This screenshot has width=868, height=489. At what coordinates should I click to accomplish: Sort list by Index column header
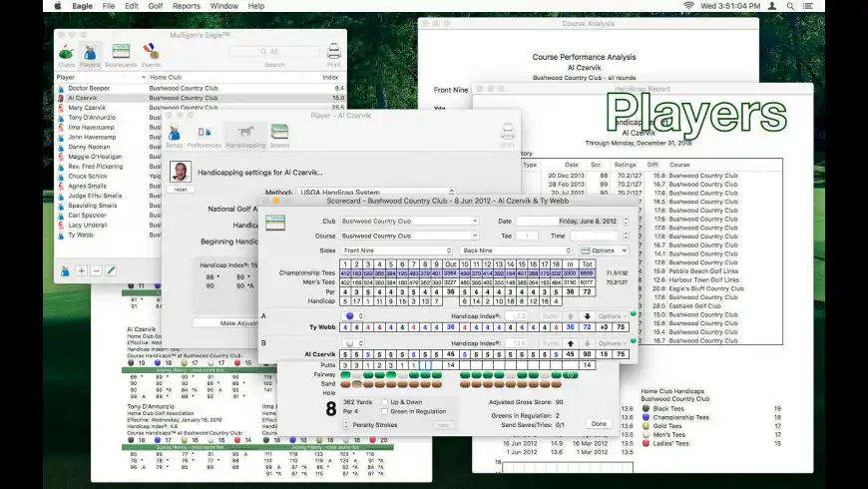point(330,78)
